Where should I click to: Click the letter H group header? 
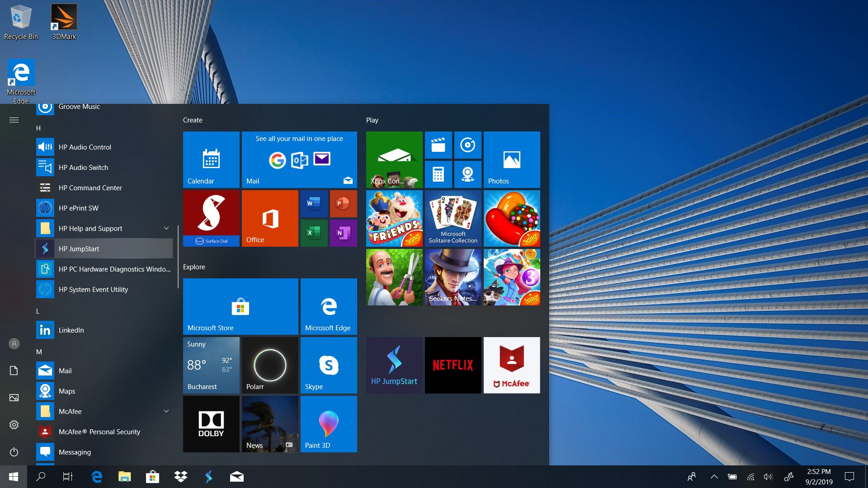(x=38, y=128)
